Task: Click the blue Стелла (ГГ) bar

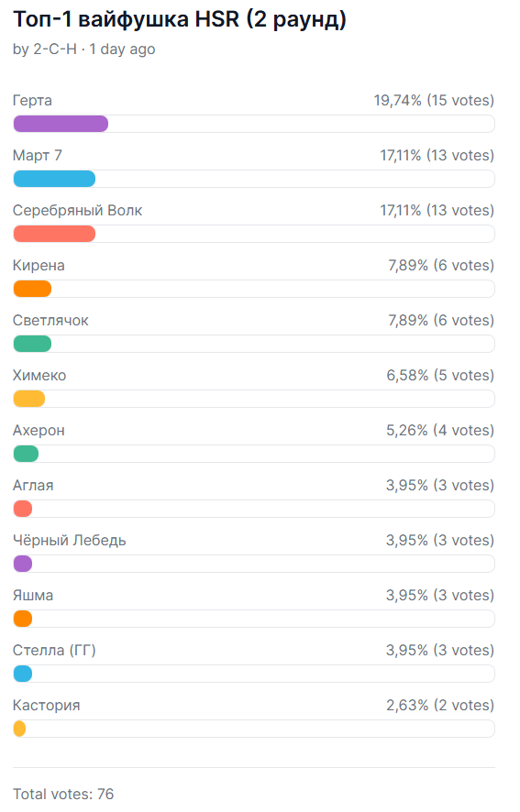Action: pyautogui.click(x=23, y=674)
